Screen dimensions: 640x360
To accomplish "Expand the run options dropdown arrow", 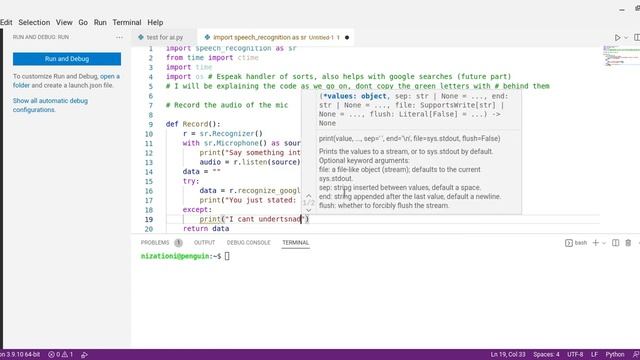I will tap(626, 38).
